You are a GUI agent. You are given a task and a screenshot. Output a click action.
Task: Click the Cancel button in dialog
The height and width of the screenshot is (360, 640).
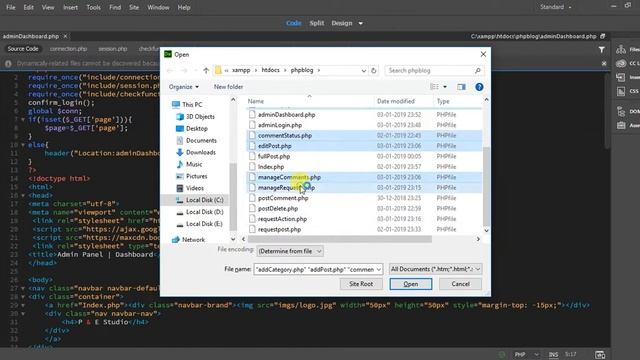(x=460, y=284)
